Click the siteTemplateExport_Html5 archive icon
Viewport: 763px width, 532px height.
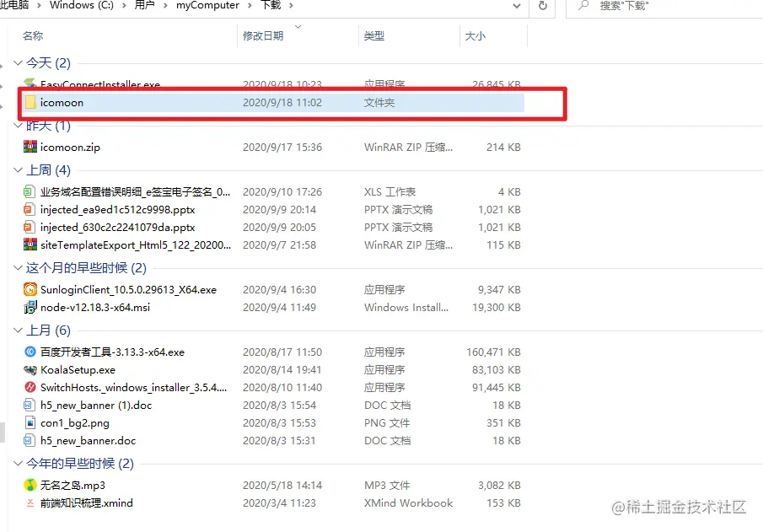[30, 245]
